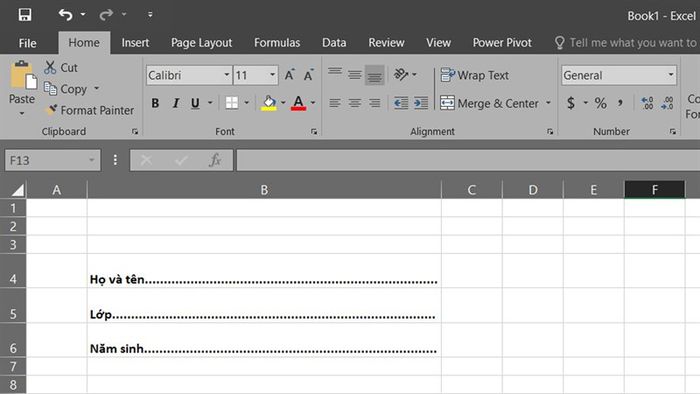The height and width of the screenshot is (394, 700).
Task: Click the Increase Decimal icon
Action: click(x=647, y=103)
